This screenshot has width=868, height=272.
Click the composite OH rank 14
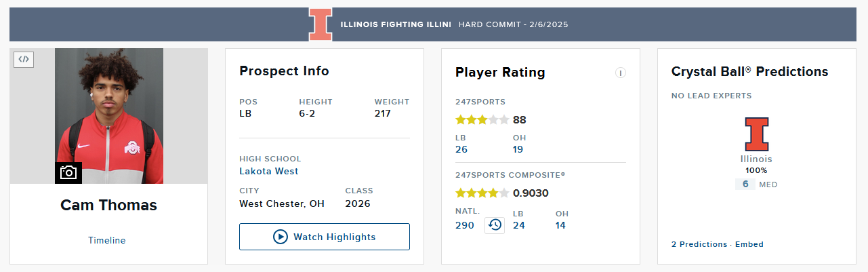[560, 225]
